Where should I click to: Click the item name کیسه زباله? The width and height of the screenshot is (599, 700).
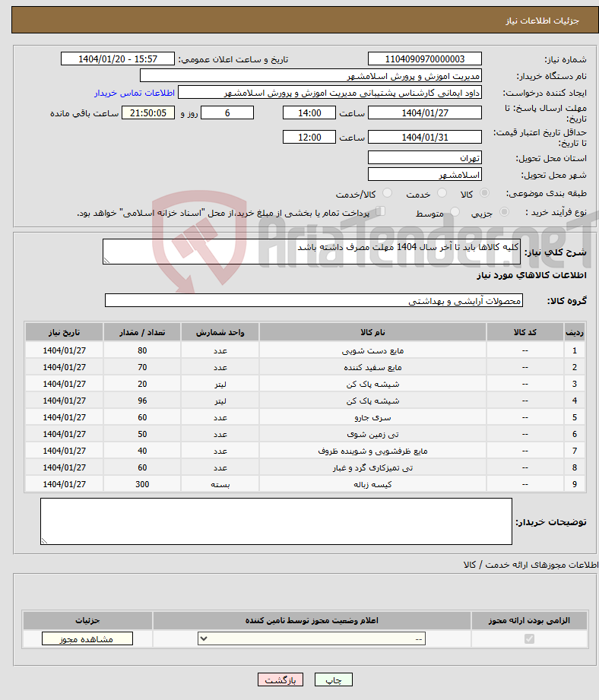coord(372,484)
